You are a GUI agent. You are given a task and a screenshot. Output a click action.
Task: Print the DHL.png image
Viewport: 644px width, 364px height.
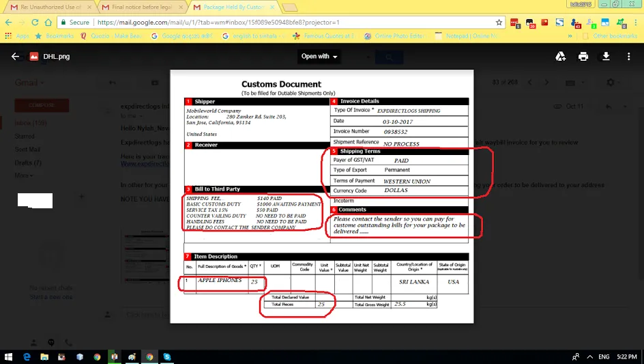pyautogui.click(x=583, y=57)
